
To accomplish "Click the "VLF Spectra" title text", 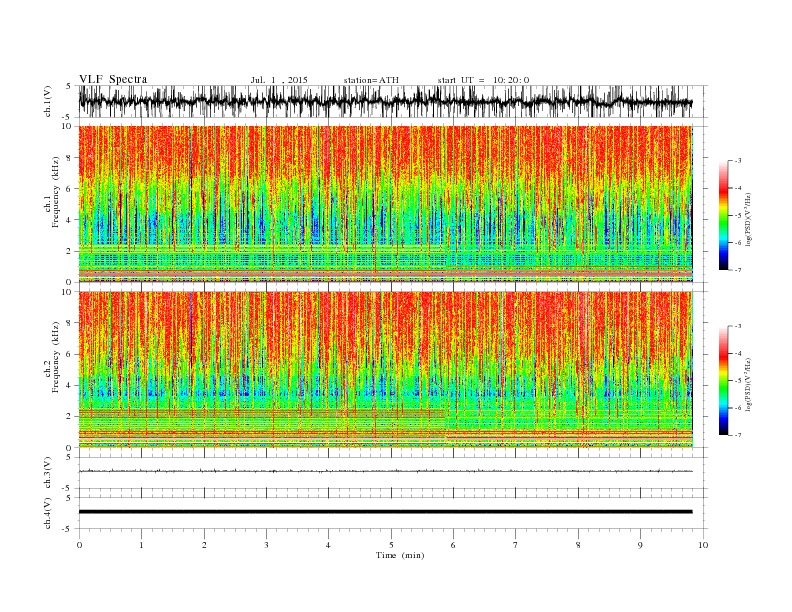I will pyautogui.click(x=113, y=79).
